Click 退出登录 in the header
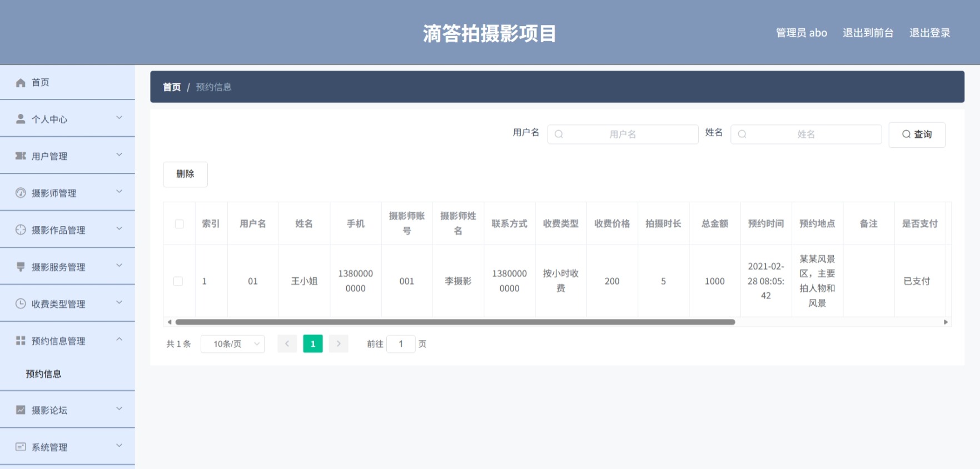The width and height of the screenshot is (980, 469). pos(929,33)
